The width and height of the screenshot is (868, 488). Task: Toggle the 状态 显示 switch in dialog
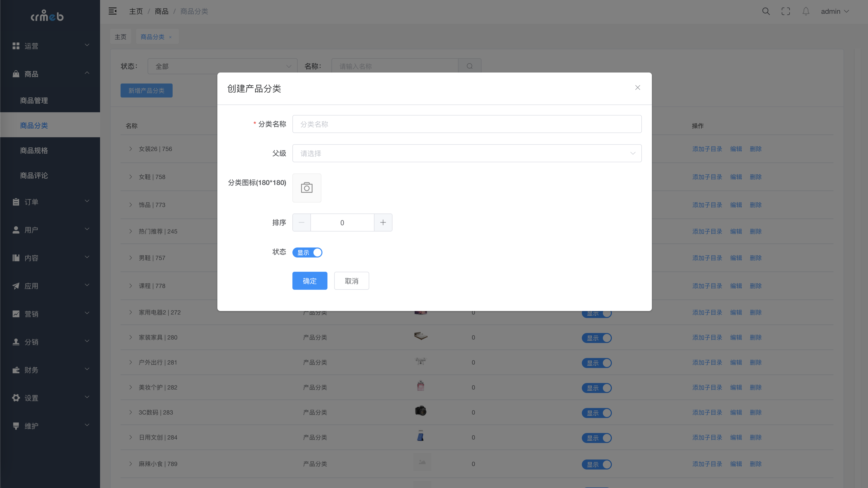pos(307,252)
